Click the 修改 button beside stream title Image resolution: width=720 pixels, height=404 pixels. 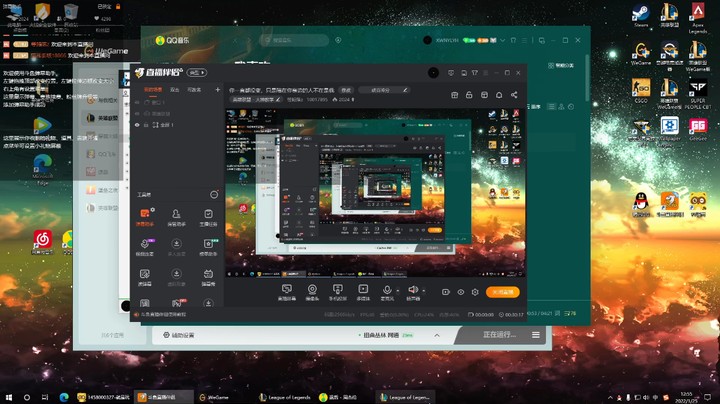click(346, 90)
